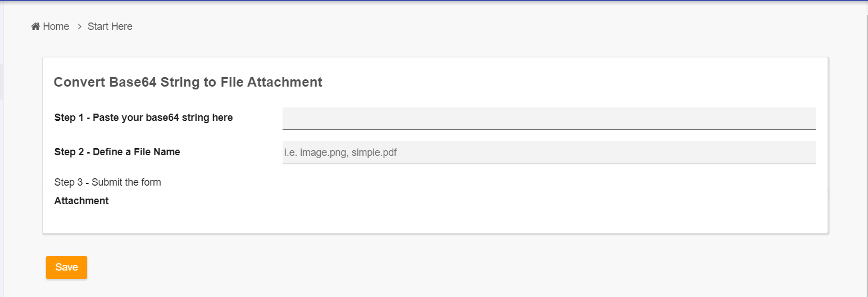Click the Home house icon in breadcrumb

[x=35, y=26]
